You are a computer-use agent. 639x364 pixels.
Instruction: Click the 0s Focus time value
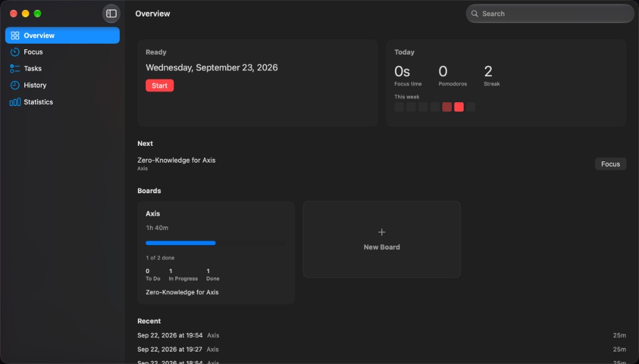pyautogui.click(x=402, y=72)
